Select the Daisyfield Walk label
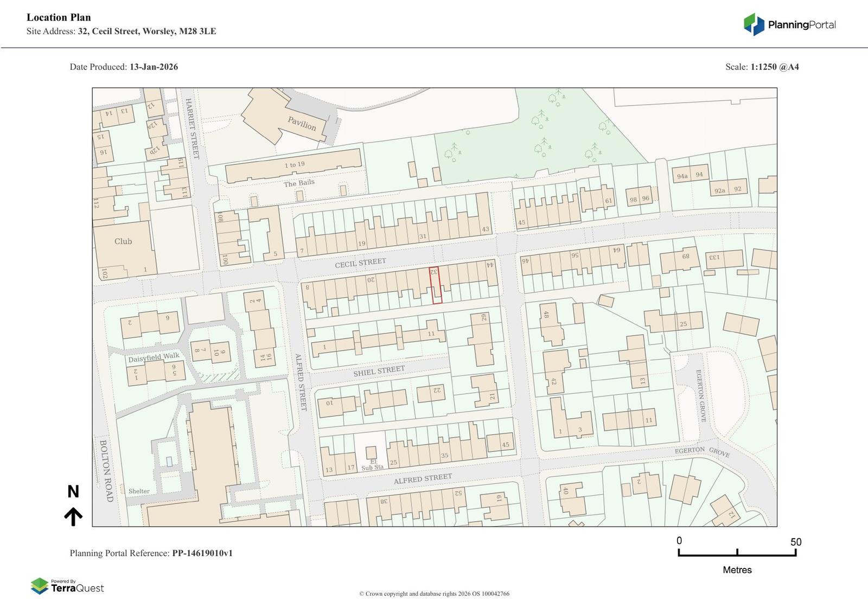Image resolution: width=868 pixels, height=614 pixels. point(154,357)
